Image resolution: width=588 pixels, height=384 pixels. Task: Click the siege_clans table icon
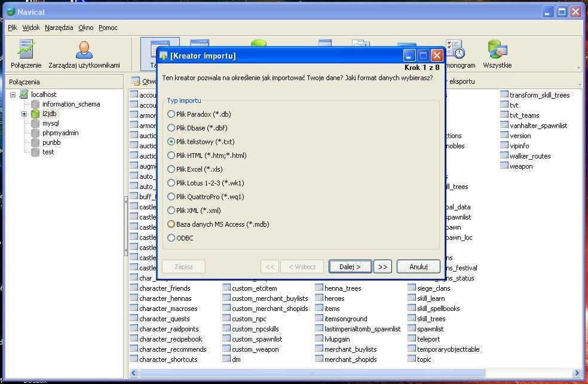click(x=411, y=288)
